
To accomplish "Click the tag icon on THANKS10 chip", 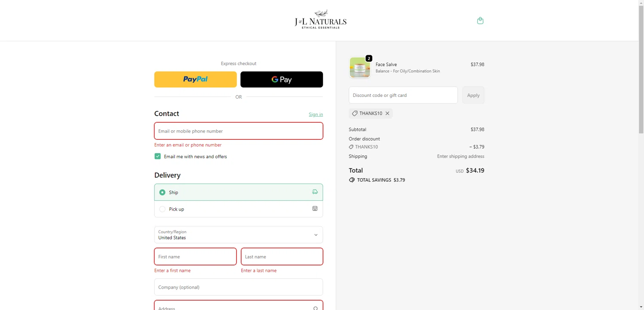I will coord(355,113).
